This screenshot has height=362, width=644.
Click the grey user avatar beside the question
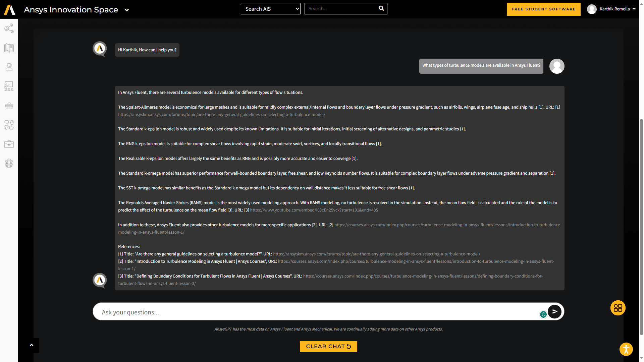[x=557, y=66]
